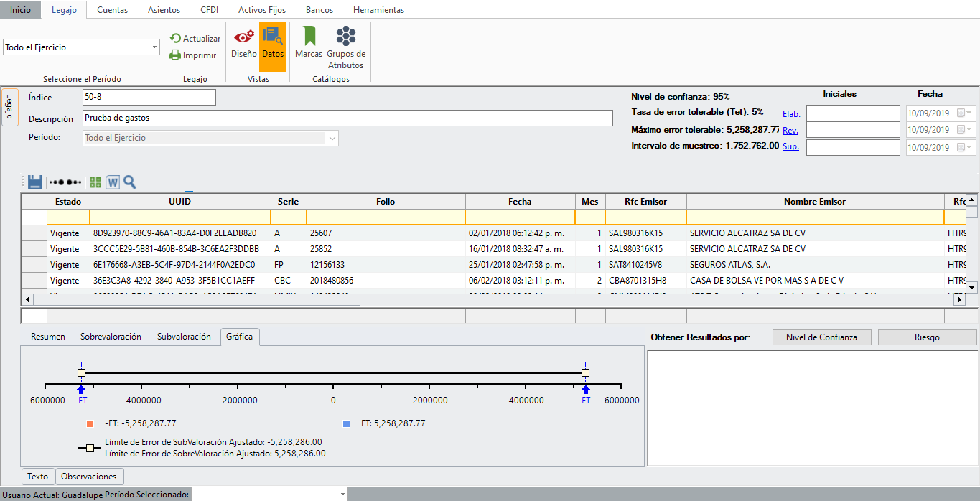Export to Word using the W icon
Image resolution: width=980 pixels, height=501 pixels.
(113, 182)
